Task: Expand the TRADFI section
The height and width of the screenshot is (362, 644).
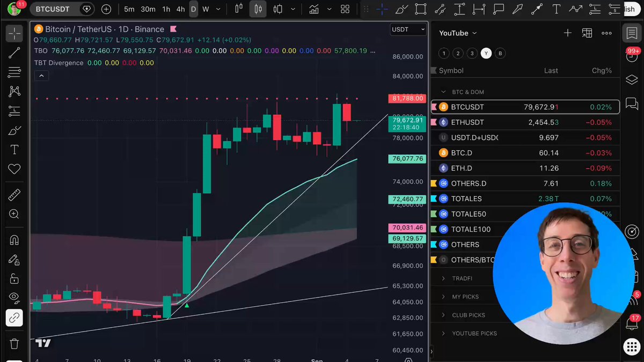Action: (x=443, y=278)
